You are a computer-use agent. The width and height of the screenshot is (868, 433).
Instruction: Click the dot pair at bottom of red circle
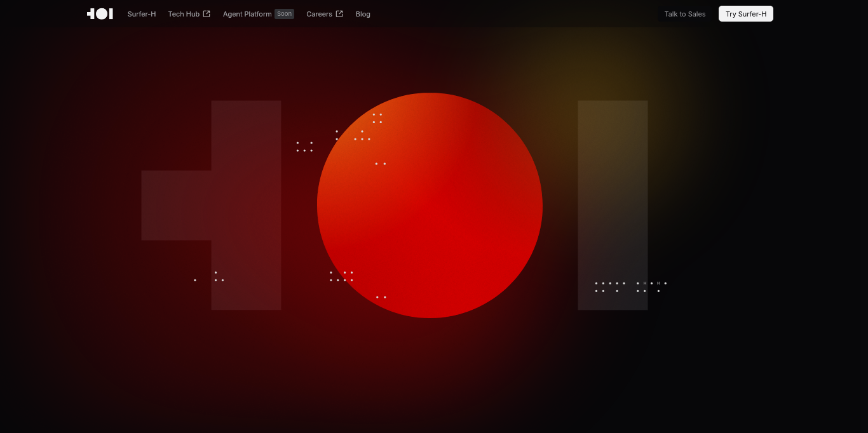point(381,297)
